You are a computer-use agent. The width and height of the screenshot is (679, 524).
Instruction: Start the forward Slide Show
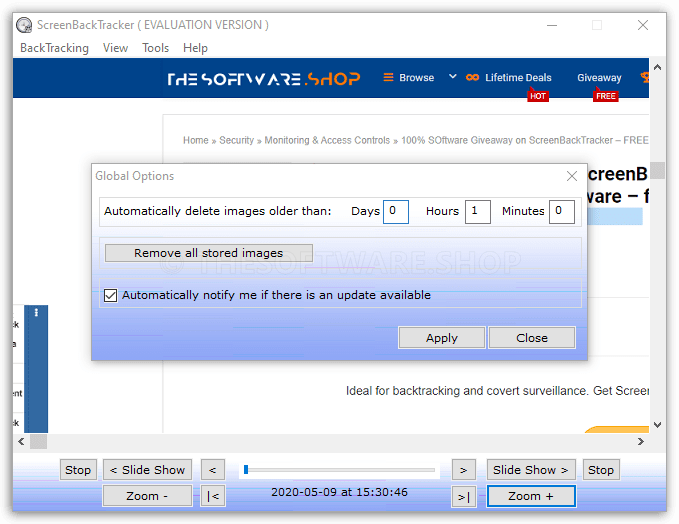point(530,470)
